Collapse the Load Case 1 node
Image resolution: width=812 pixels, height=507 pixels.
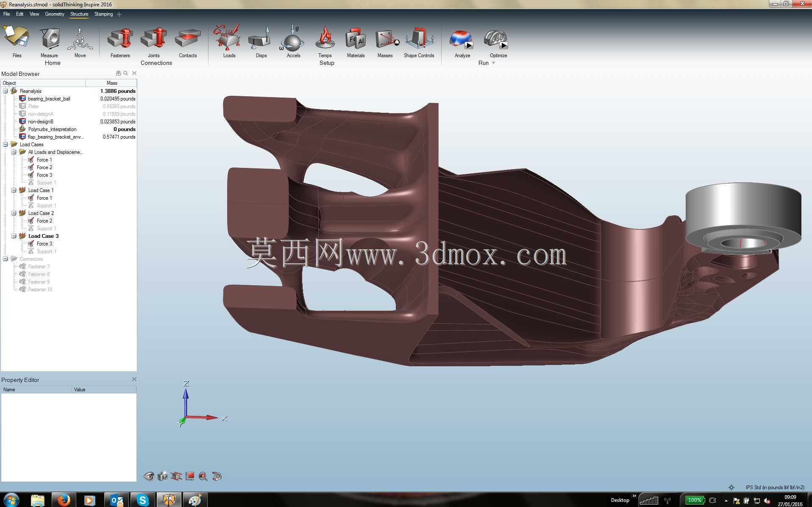14,190
